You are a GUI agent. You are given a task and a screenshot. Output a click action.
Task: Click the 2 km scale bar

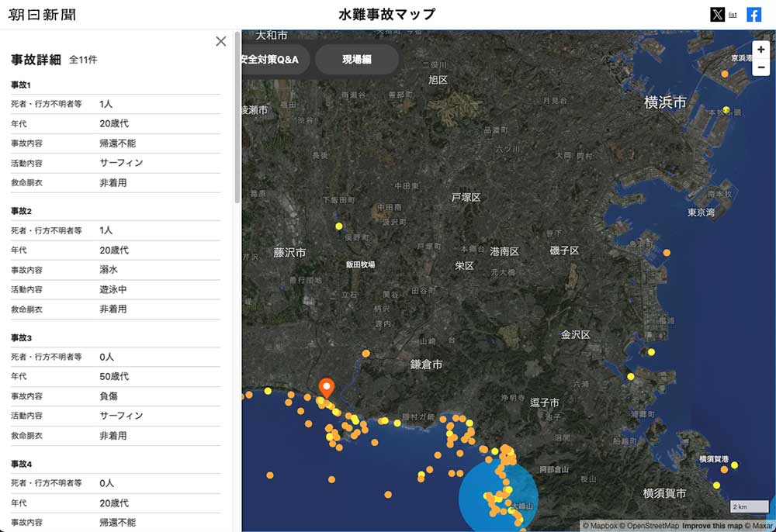[x=750, y=506]
